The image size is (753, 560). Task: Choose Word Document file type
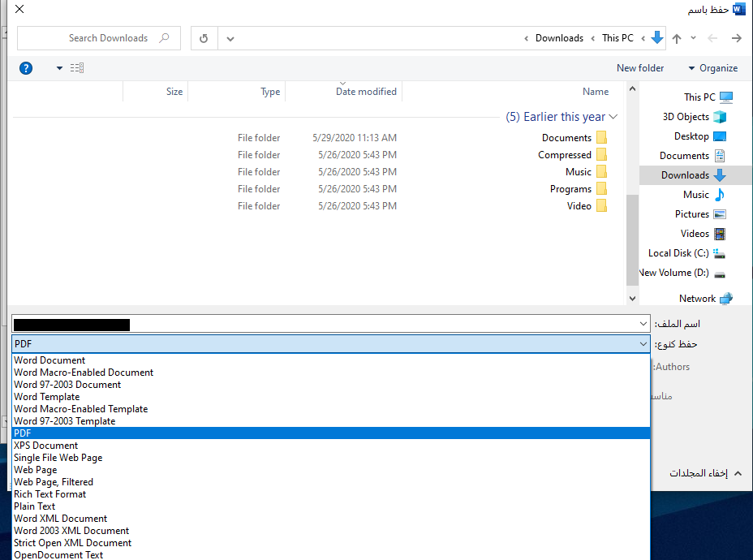point(331,360)
